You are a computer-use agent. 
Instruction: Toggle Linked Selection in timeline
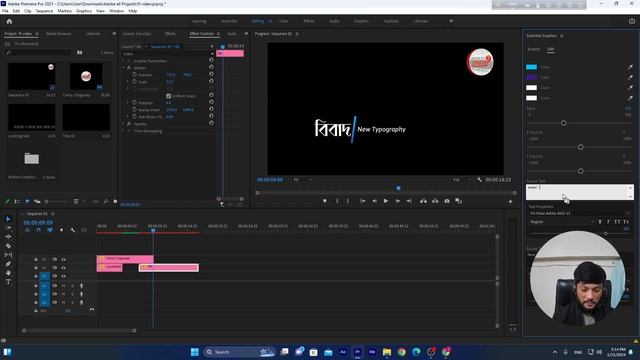(x=50, y=230)
